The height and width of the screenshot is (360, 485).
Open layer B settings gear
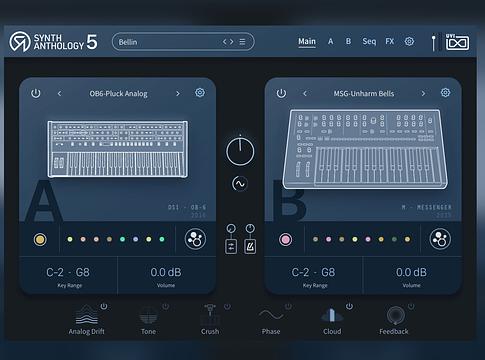pyautogui.click(x=445, y=93)
